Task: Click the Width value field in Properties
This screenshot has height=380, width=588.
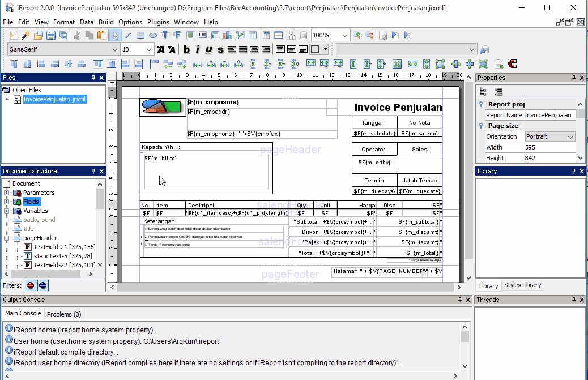Action: click(549, 147)
